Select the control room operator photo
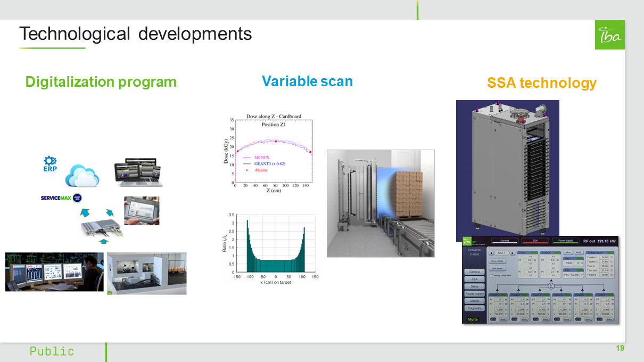 54,271
